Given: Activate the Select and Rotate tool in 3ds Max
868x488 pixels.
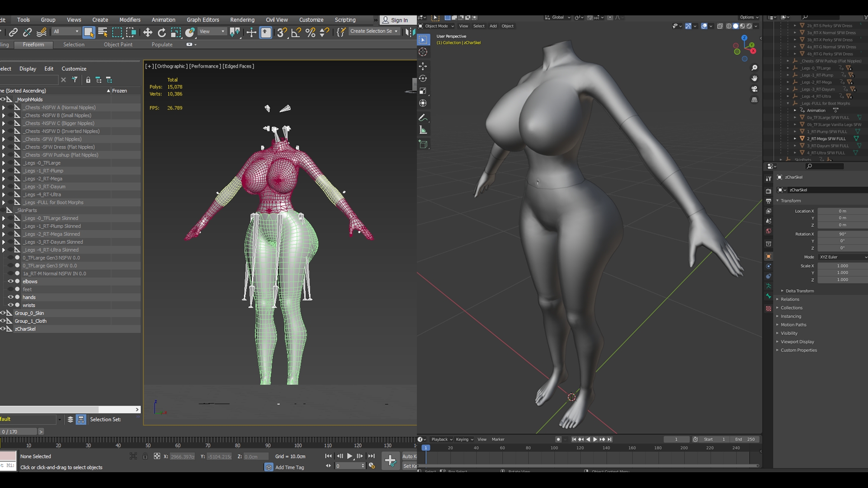Looking at the screenshot, I should tap(161, 32).
